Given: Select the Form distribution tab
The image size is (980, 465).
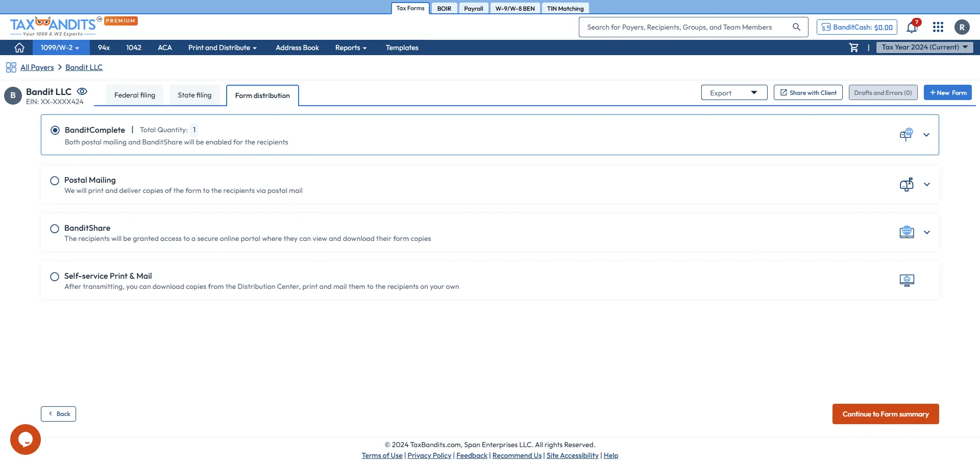Looking at the screenshot, I should coord(262,95).
